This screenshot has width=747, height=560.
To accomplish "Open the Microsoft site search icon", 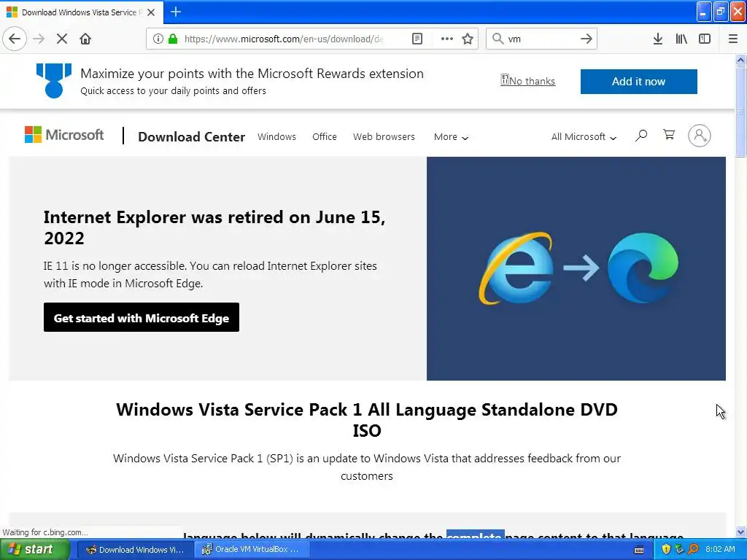I will pos(641,136).
